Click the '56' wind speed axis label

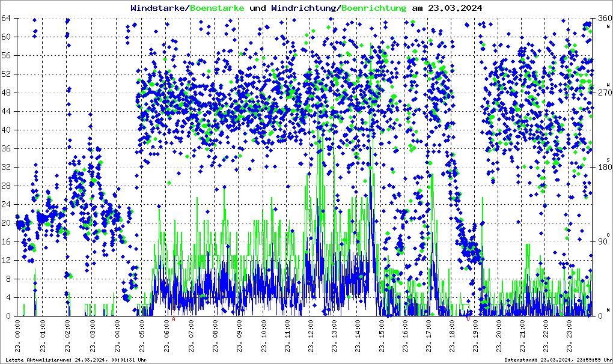click(x=5, y=55)
